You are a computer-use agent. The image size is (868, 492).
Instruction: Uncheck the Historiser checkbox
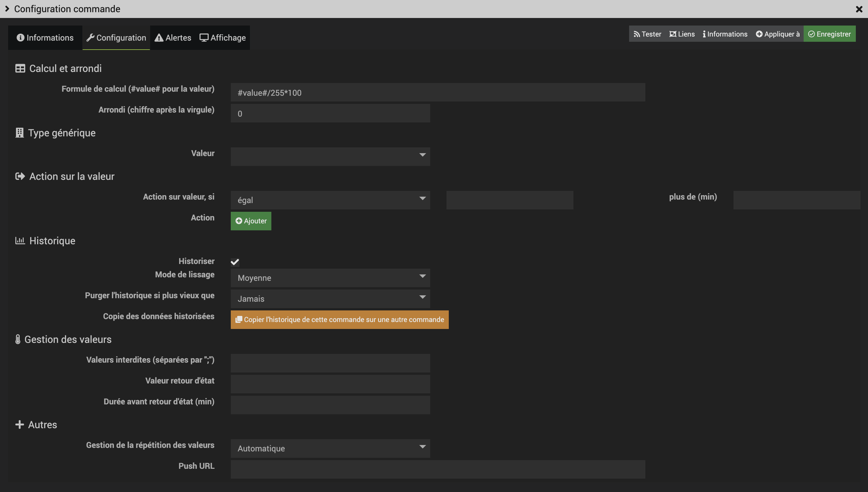point(235,262)
